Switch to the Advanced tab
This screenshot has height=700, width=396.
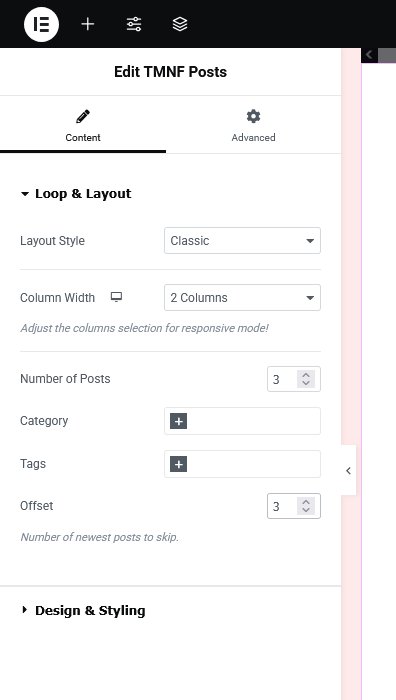click(x=253, y=126)
